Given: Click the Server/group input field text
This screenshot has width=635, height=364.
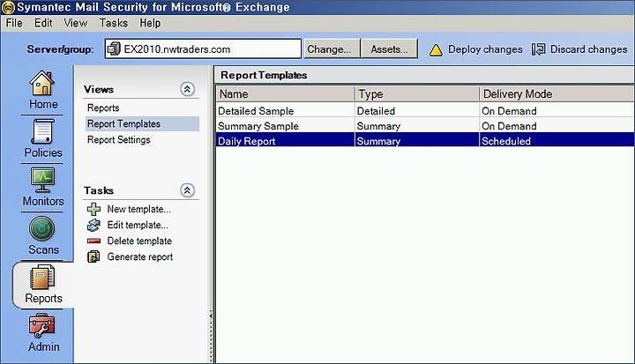Looking at the screenshot, I should [x=177, y=49].
